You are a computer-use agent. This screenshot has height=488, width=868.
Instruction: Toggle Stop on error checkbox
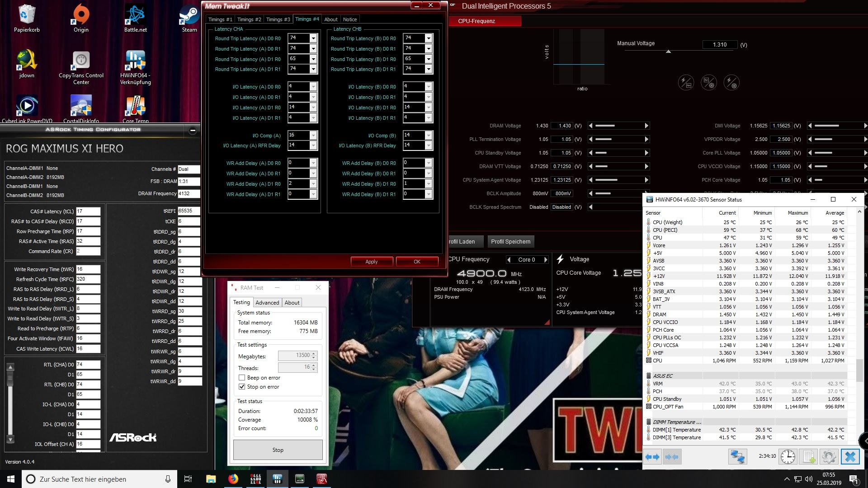[242, 387]
